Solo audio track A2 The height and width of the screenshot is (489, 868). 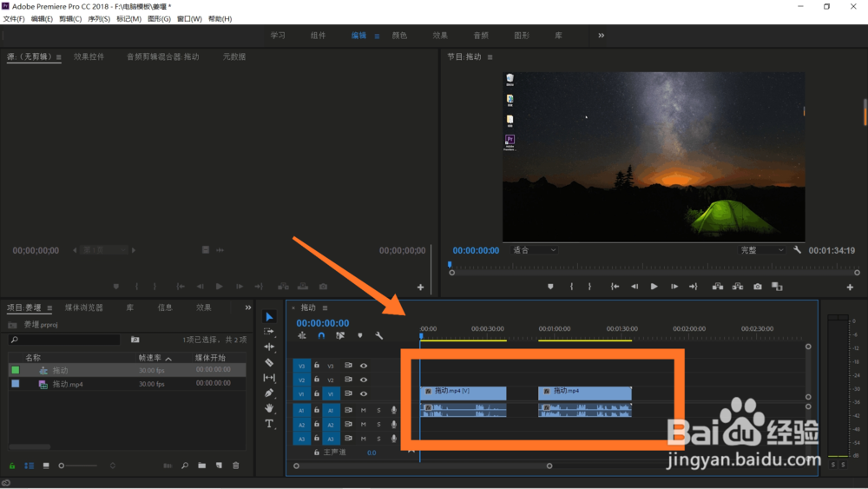[x=378, y=425]
